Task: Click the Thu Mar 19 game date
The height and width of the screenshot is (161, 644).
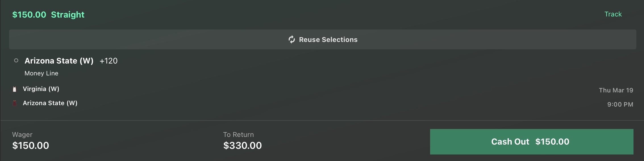Action: 616,90
